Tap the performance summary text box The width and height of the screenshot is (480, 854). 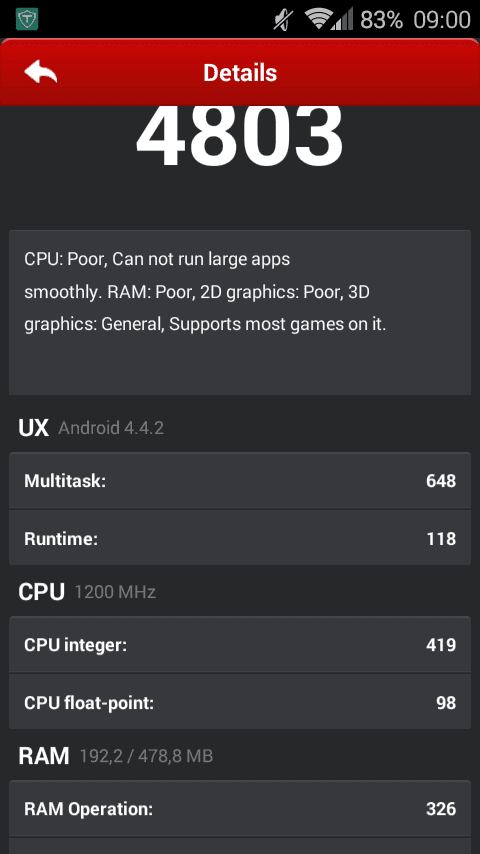[240, 313]
